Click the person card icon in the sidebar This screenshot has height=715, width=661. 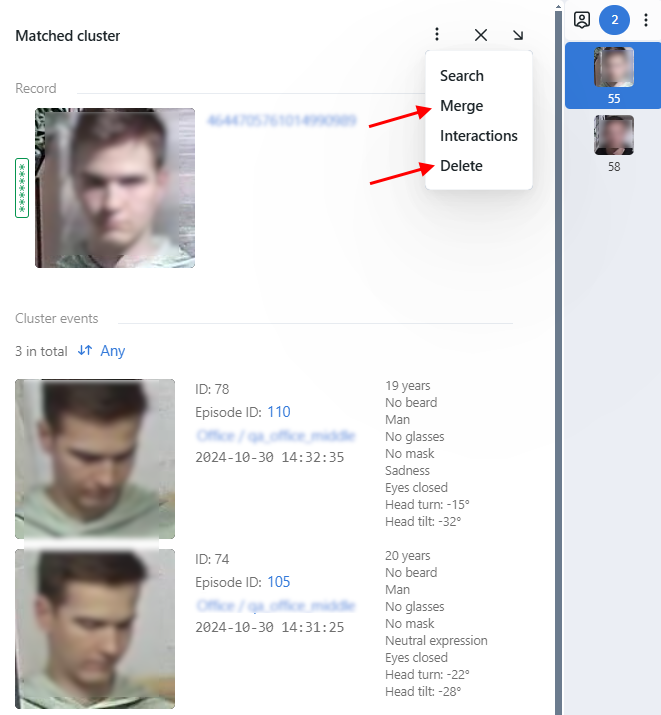(x=582, y=20)
